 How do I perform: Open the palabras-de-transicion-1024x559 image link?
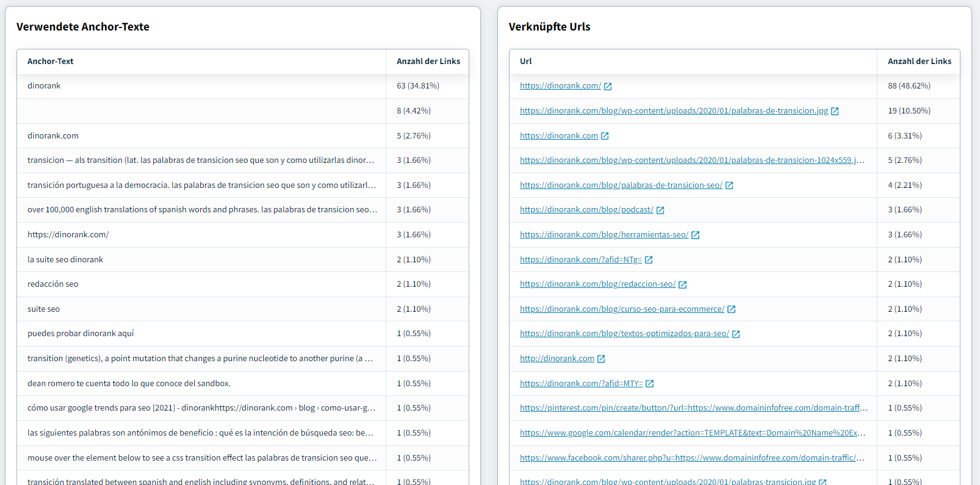click(x=691, y=160)
